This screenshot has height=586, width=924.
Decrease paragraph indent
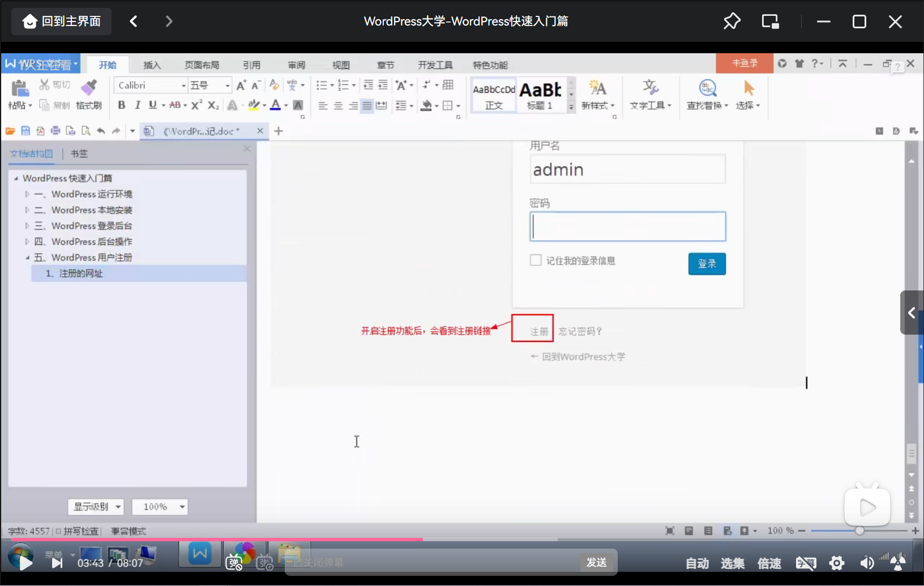point(368,85)
